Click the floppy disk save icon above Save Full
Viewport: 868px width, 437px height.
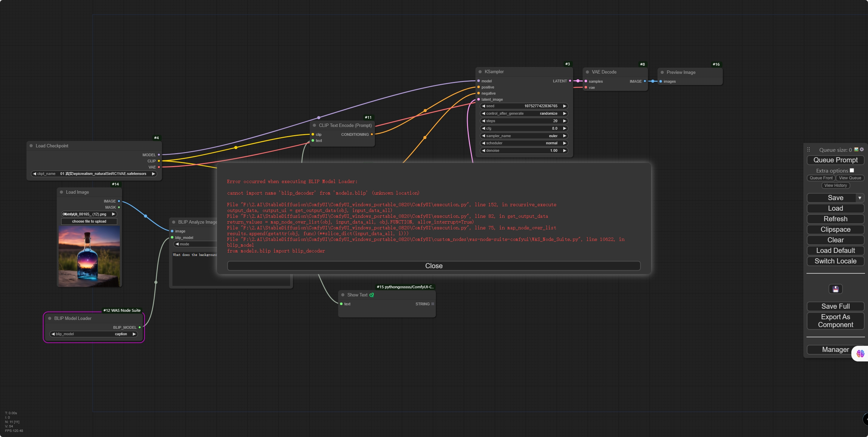click(x=835, y=289)
